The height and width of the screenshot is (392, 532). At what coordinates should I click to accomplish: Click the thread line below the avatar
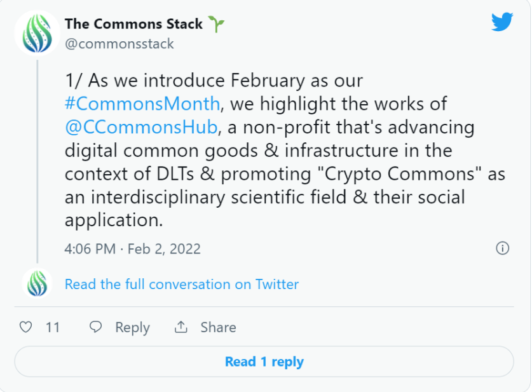[38, 161]
